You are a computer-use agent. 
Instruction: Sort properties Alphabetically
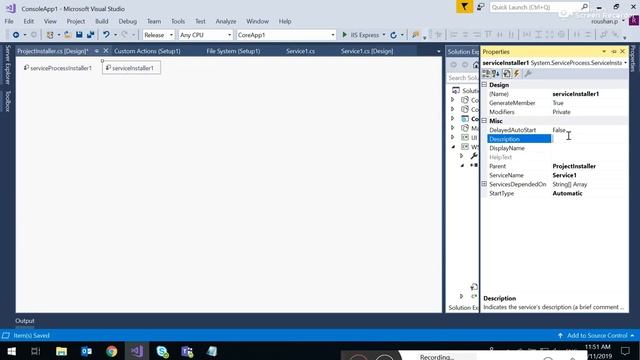click(x=496, y=73)
